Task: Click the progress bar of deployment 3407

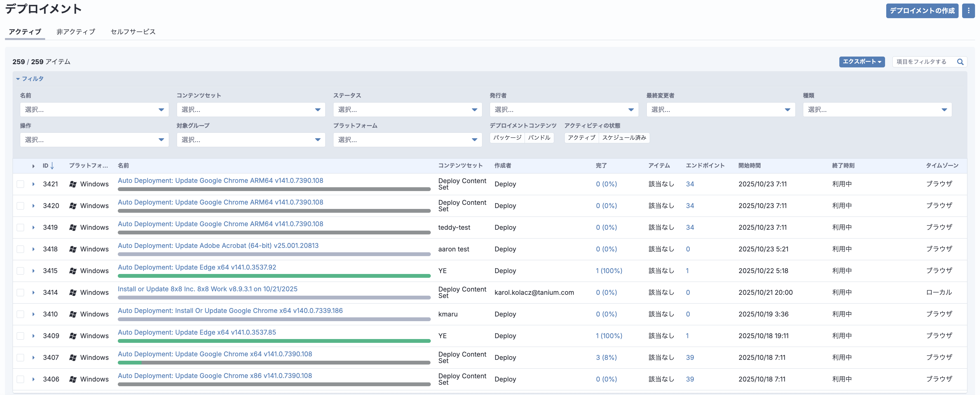Action: pyautogui.click(x=274, y=363)
